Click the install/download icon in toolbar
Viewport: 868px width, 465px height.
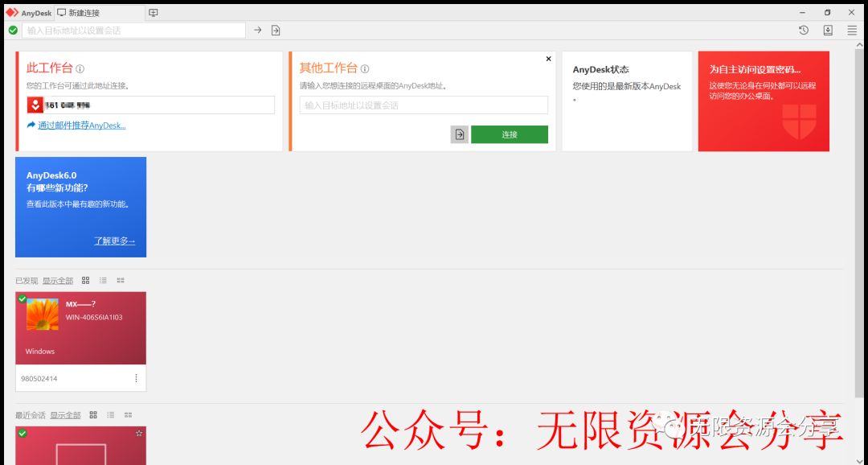(828, 31)
